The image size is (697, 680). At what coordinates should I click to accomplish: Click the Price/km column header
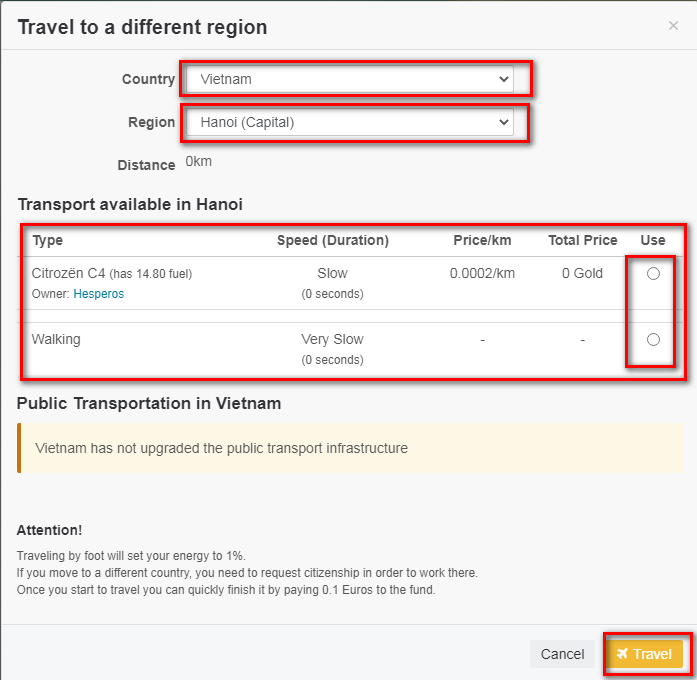pyautogui.click(x=482, y=240)
